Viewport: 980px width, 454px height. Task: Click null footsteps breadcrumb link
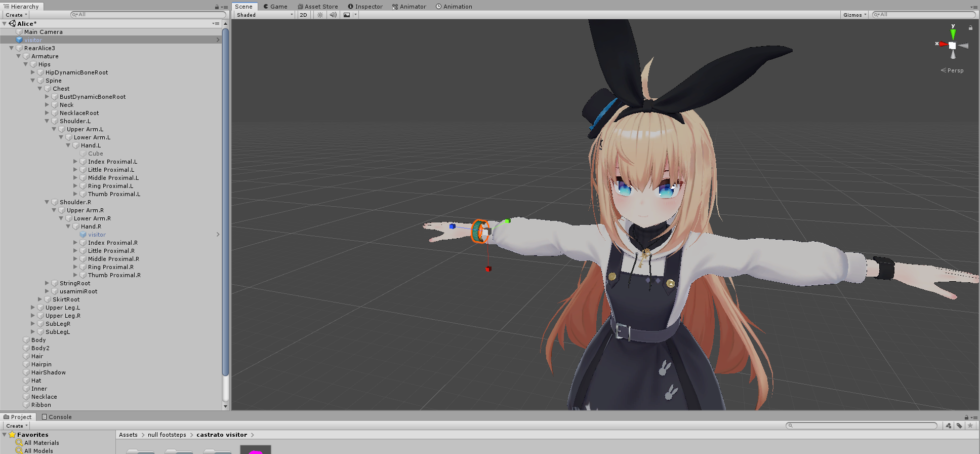click(x=167, y=435)
